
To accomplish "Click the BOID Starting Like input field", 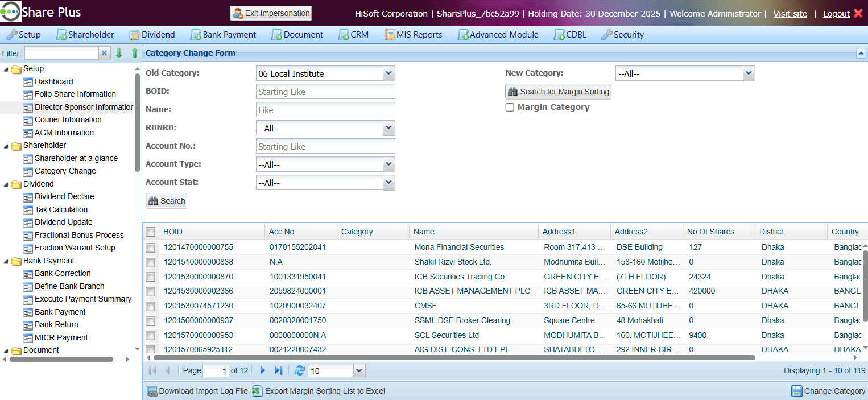I will point(325,92).
